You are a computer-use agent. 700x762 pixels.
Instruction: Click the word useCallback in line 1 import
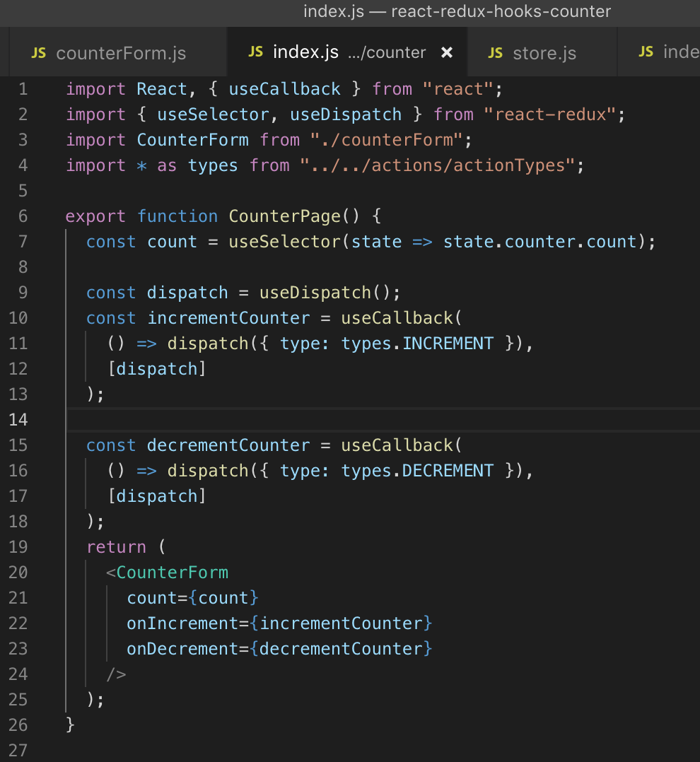click(284, 89)
